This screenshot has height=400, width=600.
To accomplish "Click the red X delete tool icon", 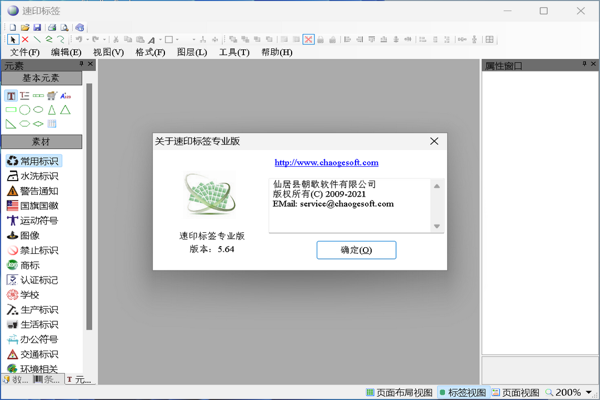I will (x=25, y=40).
